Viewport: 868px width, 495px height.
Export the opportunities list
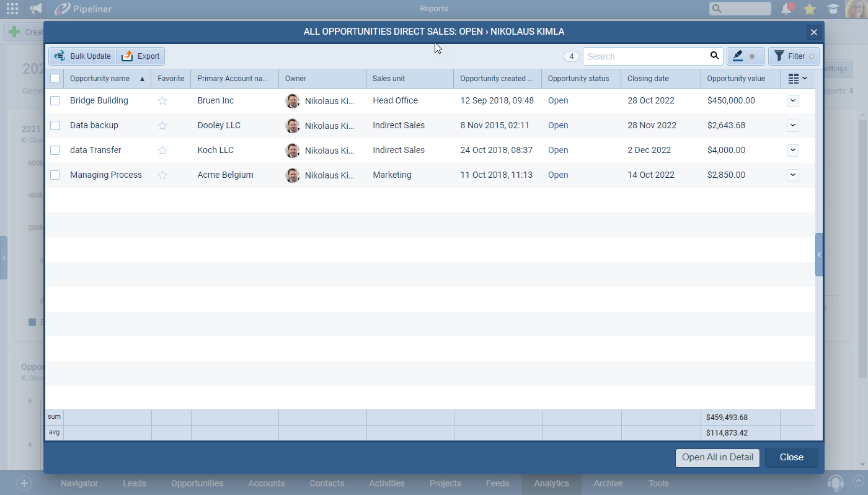click(x=141, y=56)
